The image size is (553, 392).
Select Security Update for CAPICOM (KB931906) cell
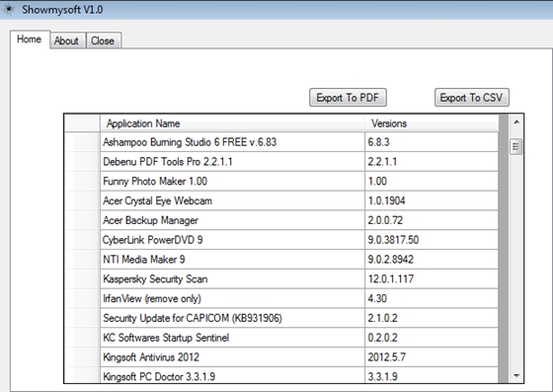[232, 318]
